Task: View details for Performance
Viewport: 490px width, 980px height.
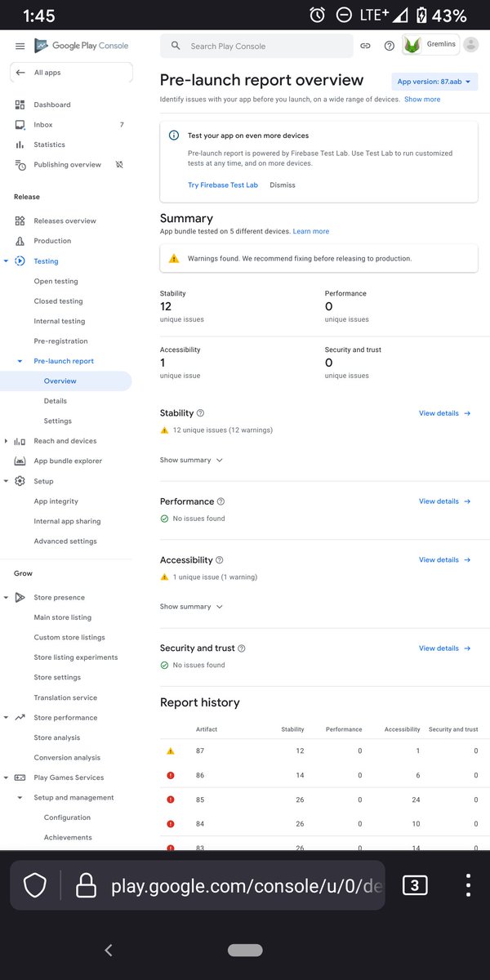Action: point(445,501)
